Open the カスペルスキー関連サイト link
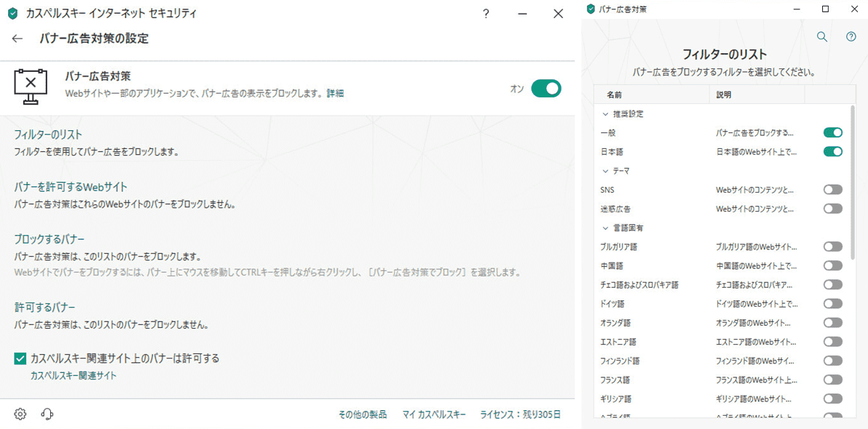 pos(73,375)
